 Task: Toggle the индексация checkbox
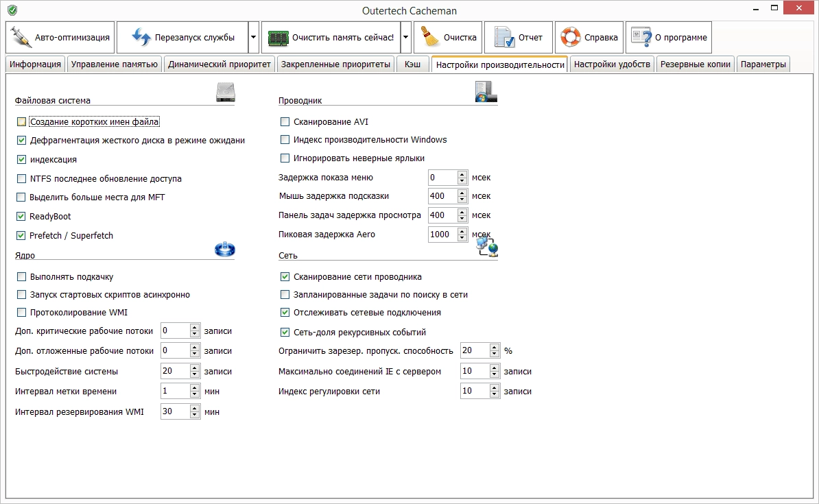[x=21, y=159]
